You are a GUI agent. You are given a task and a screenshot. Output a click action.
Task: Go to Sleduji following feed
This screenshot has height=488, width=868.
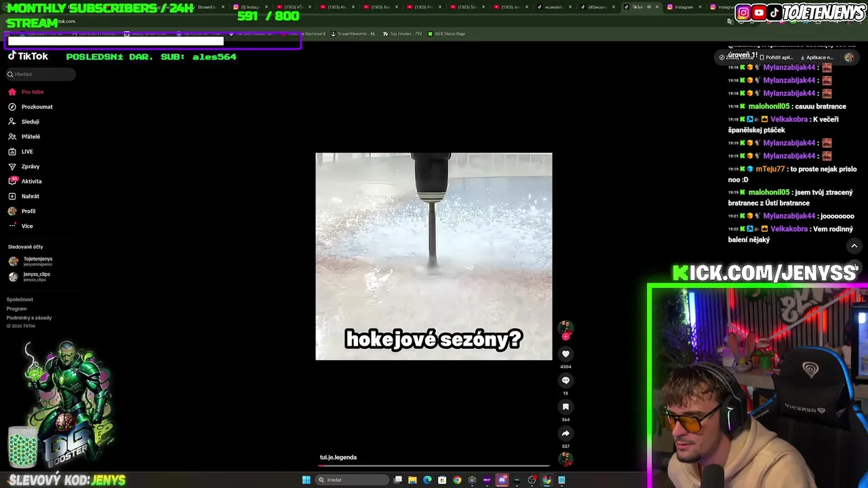tap(24, 121)
